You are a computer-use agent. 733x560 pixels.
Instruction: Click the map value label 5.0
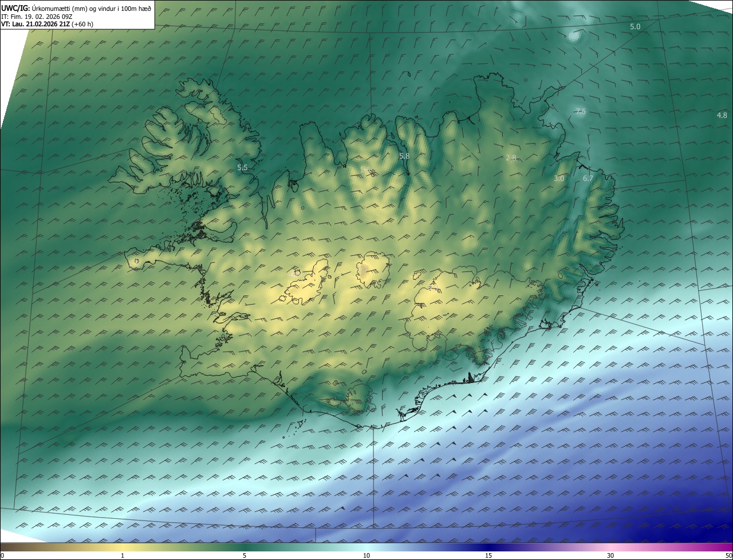click(635, 27)
